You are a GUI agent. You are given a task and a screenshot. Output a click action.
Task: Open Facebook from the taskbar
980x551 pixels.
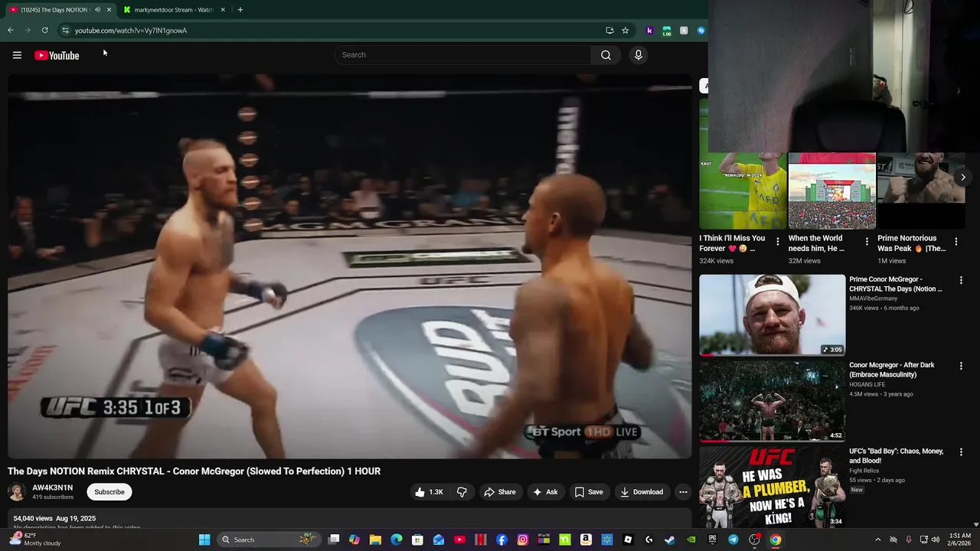[x=501, y=540]
